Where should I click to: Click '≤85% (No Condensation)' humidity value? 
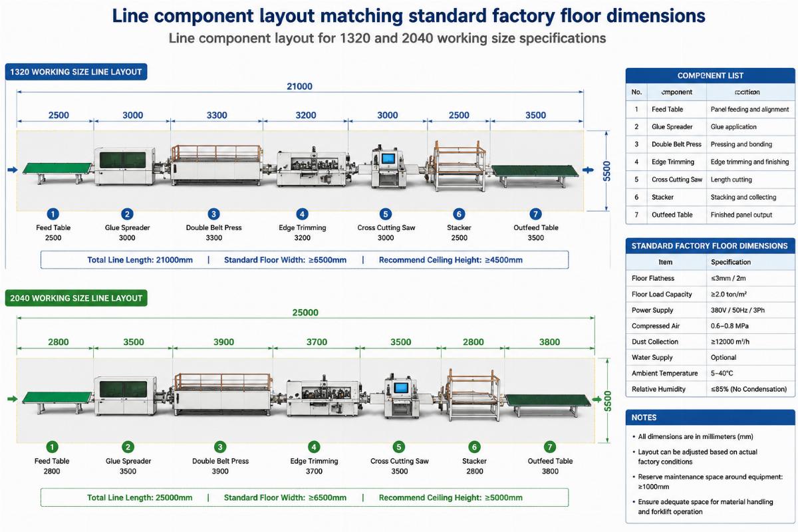(x=748, y=389)
